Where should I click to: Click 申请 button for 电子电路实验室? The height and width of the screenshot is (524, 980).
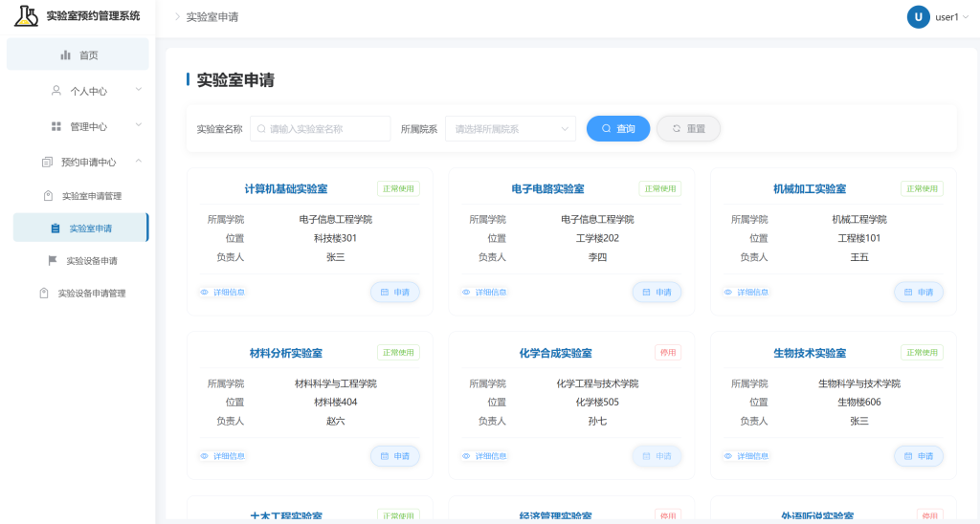[x=657, y=293]
